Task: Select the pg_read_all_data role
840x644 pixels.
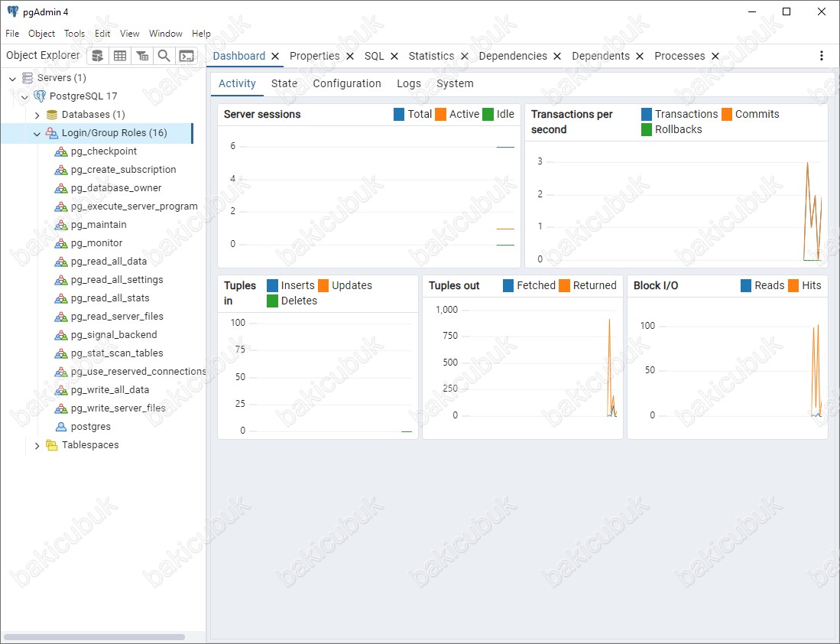Action: [x=109, y=262]
